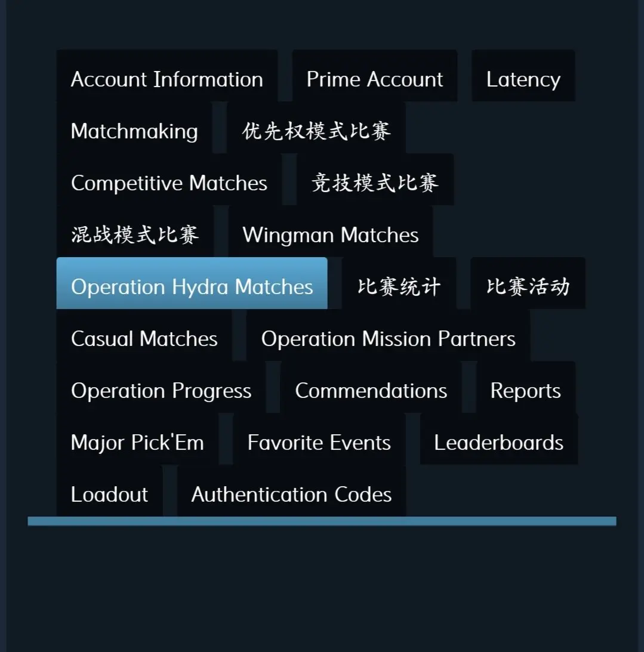Click the highlighted Operation Hydra Matches tab
The image size is (644, 652).
click(192, 283)
